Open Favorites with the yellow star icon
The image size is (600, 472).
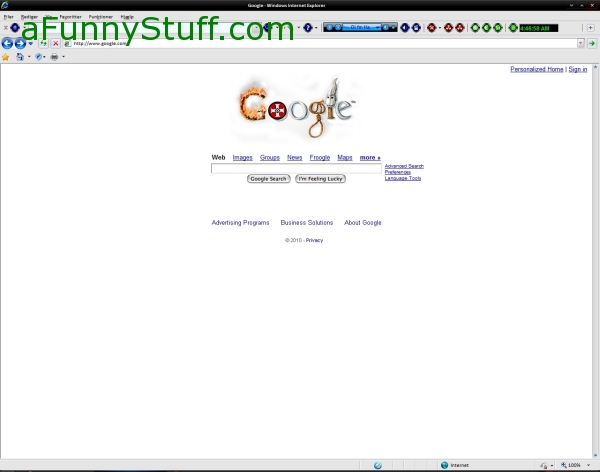coord(6,57)
